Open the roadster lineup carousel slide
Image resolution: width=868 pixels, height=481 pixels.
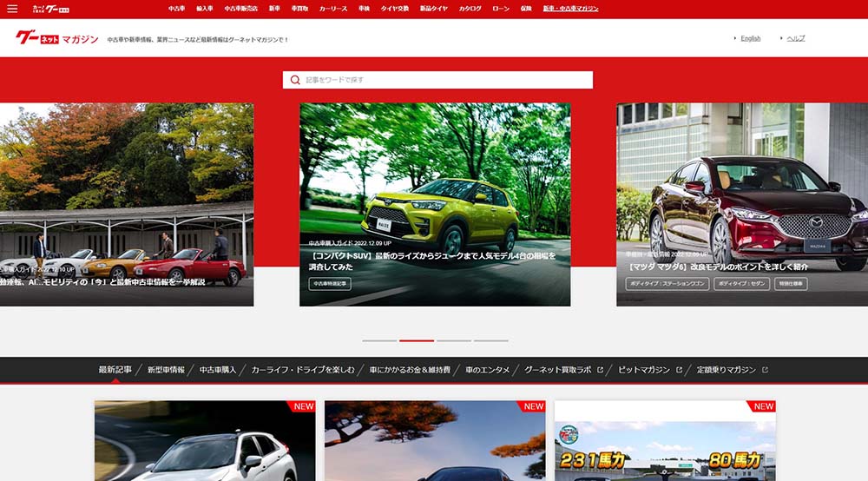127,204
